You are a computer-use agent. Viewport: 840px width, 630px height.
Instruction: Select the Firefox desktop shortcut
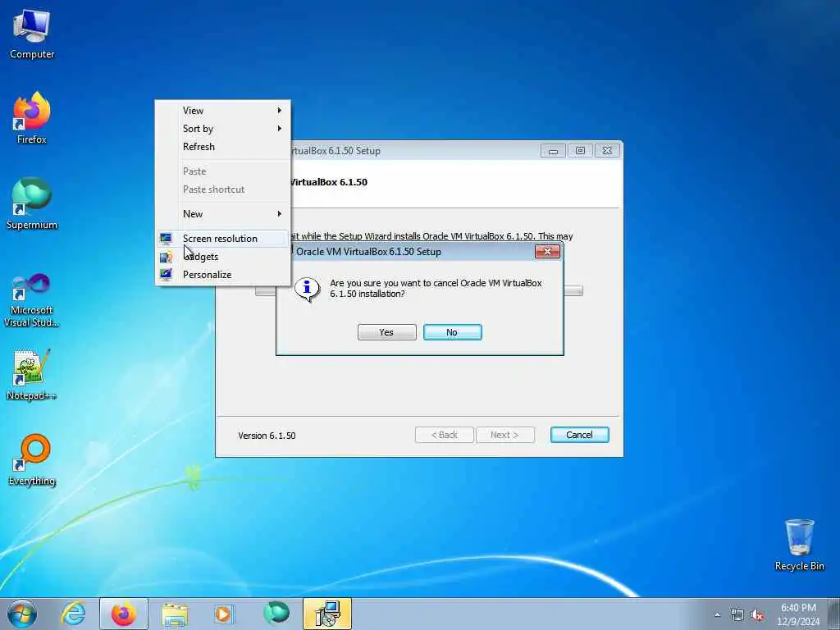click(32, 118)
